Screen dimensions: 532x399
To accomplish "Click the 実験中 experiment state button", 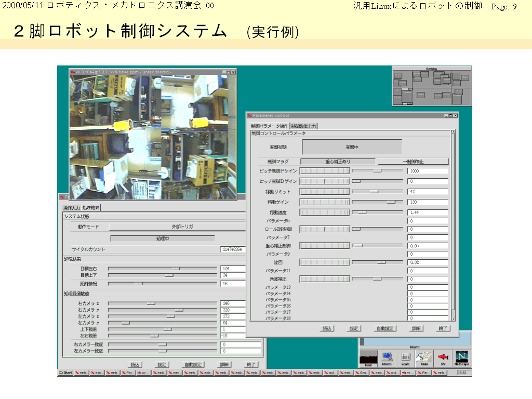I will (352, 147).
